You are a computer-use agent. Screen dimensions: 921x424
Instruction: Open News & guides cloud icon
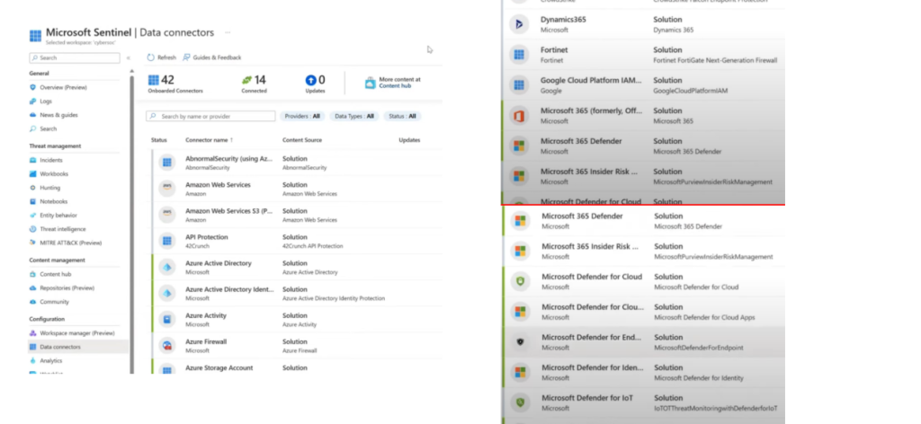tap(33, 115)
